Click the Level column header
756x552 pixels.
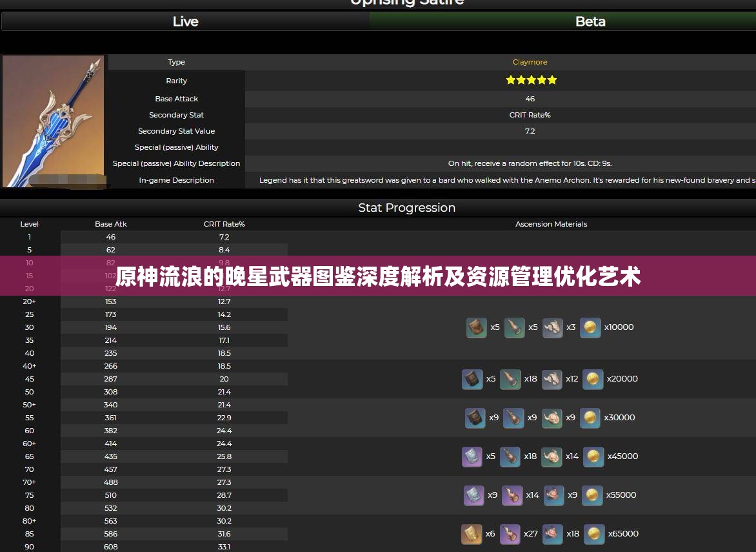pos(30,225)
